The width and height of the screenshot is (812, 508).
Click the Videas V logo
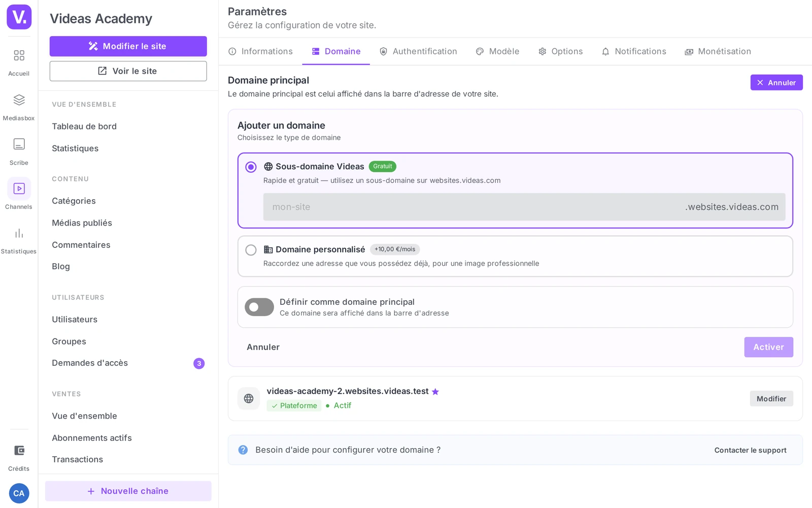19,17
